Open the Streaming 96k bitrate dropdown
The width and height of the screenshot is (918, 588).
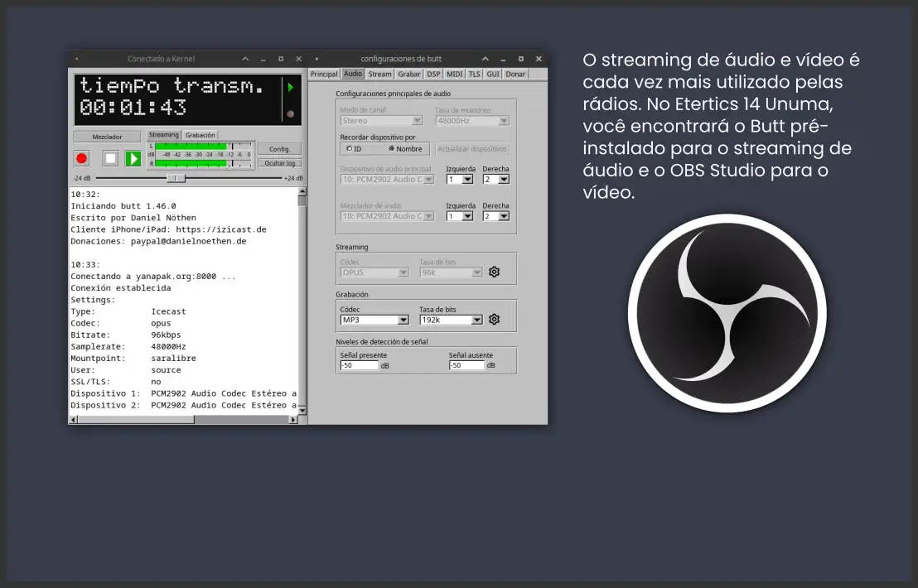451,272
